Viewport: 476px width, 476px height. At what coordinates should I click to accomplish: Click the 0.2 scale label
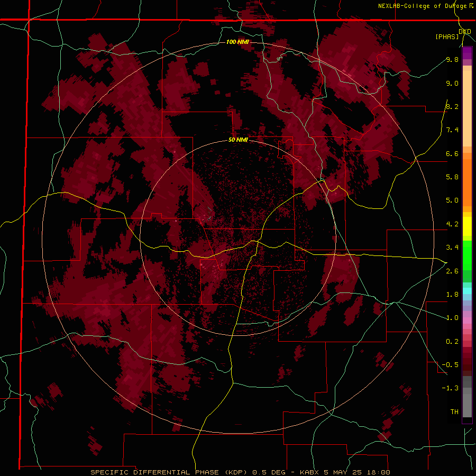point(452,342)
